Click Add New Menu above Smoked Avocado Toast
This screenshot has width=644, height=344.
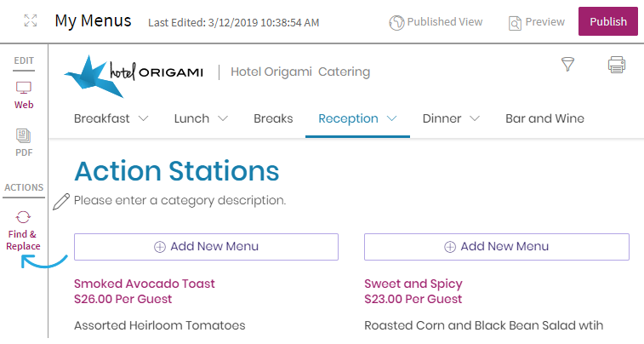tap(206, 247)
